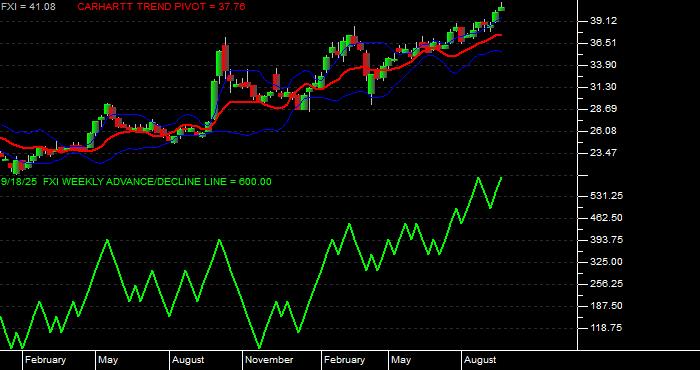Click the 23.47 price axis value

tap(603, 153)
